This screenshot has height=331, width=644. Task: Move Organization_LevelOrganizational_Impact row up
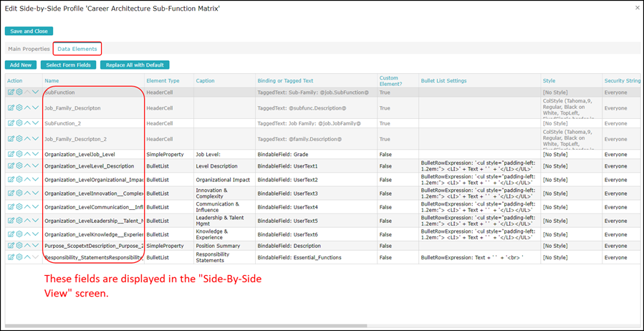pos(28,180)
